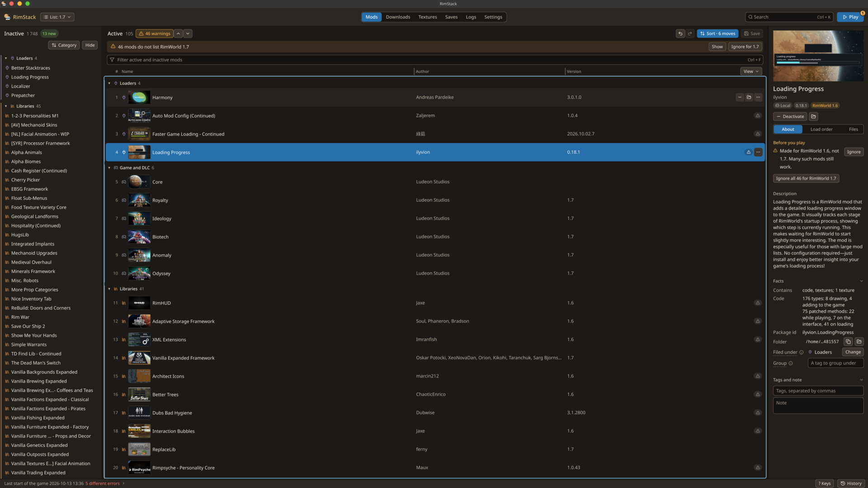Image resolution: width=868 pixels, height=488 pixels.
Task: Open the Files tab
Action: 853,129
